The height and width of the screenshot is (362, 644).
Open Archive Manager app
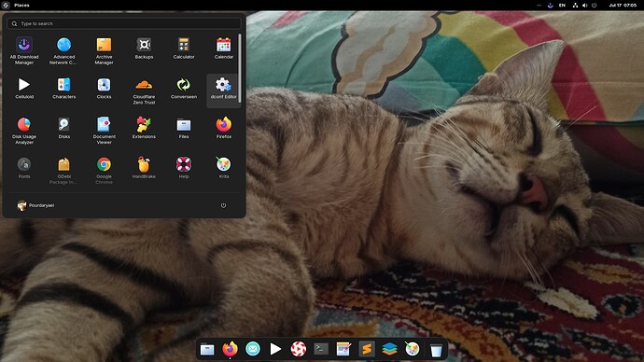104,51
